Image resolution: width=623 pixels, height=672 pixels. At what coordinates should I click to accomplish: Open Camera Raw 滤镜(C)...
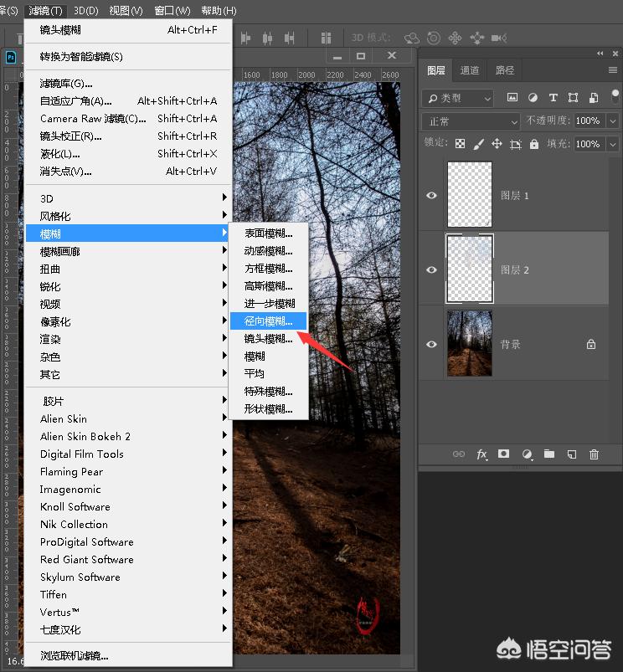click(129, 118)
